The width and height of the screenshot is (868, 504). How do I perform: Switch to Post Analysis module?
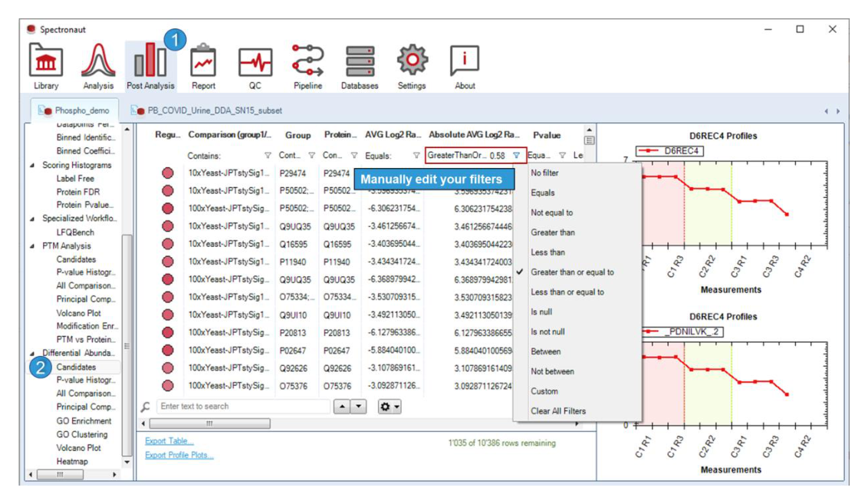(x=150, y=67)
